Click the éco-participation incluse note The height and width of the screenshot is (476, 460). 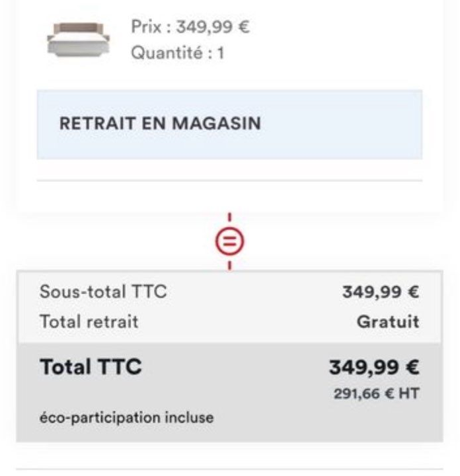coord(127,418)
